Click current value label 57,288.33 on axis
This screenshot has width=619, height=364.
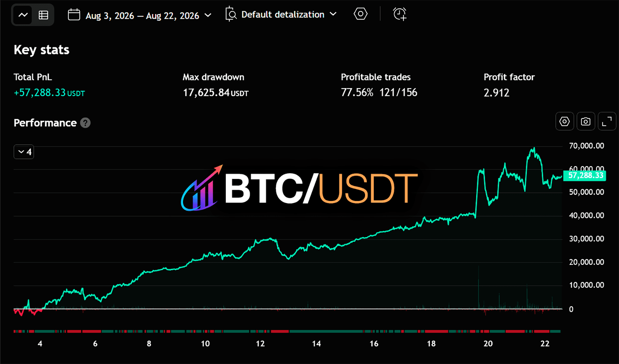point(584,175)
